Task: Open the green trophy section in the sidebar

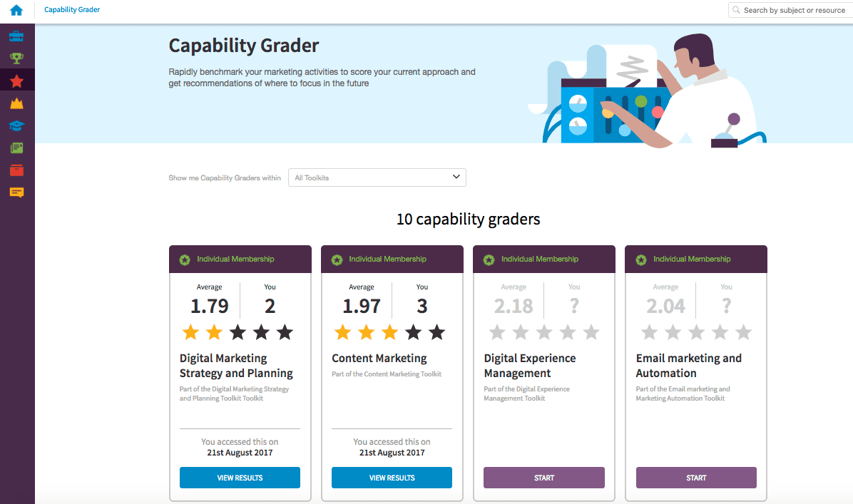Action: [x=17, y=58]
